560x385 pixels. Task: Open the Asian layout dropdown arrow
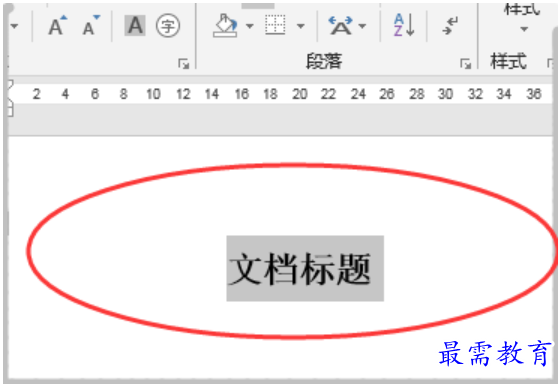(x=362, y=26)
